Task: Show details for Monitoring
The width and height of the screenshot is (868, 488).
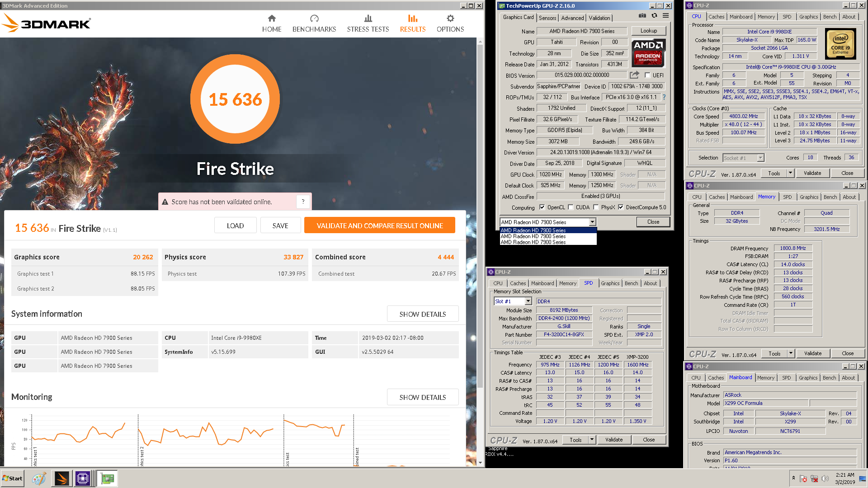Action: click(423, 397)
